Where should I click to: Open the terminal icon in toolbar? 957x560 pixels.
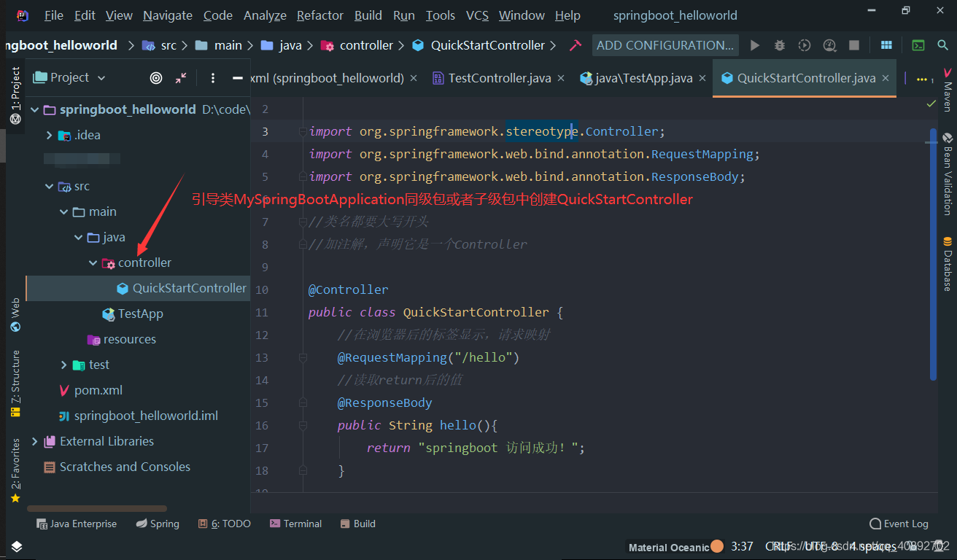pyautogui.click(x=919, y=45)
